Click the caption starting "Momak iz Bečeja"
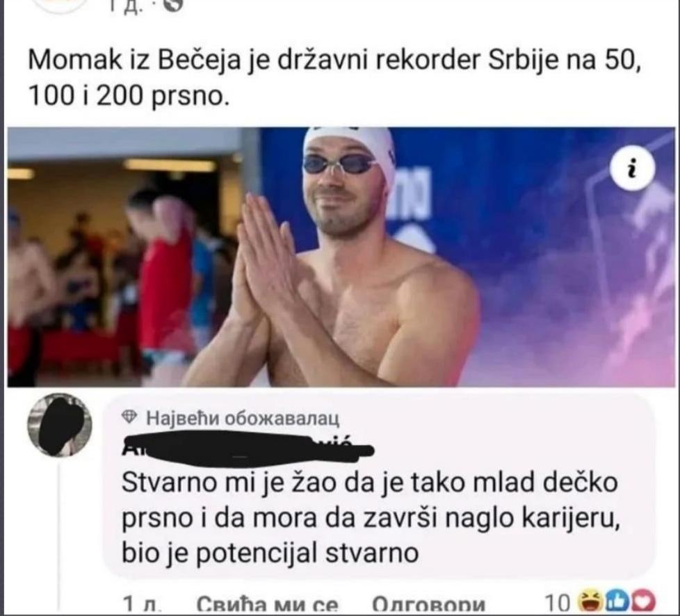 click(334, 60)
